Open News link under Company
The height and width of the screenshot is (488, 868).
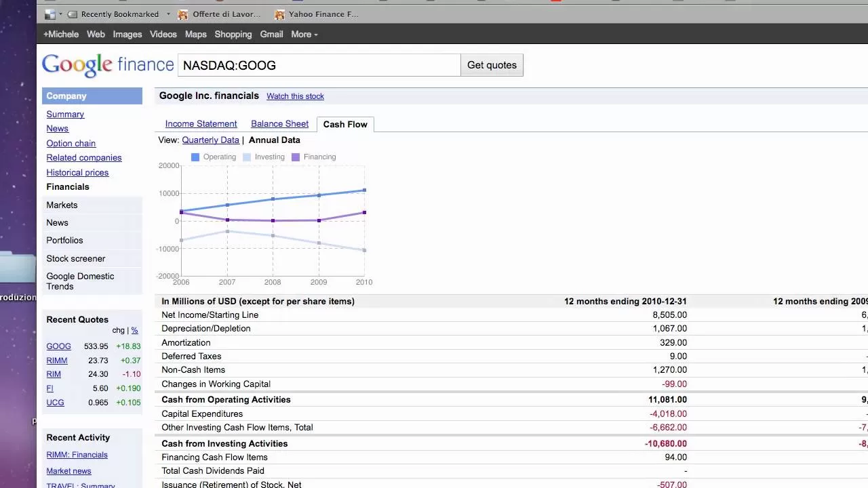pos(57,128)
